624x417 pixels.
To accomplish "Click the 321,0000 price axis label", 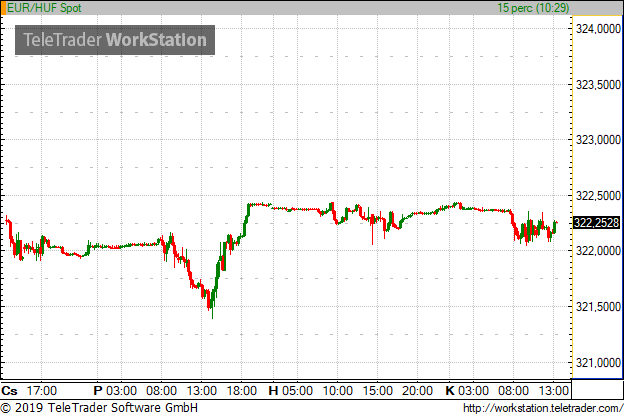I will pyautogui.click(x=598, y=362).
